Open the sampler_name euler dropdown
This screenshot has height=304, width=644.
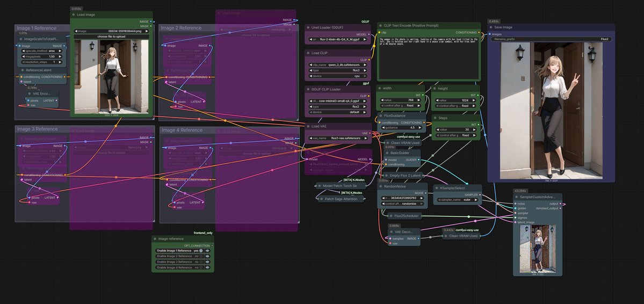(458, 200)
